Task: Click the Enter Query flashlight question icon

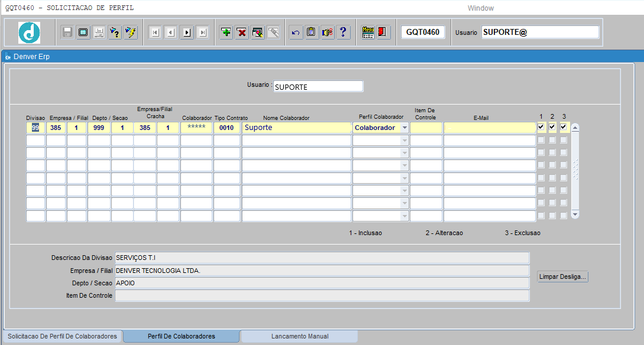Action: click(115, 32)
